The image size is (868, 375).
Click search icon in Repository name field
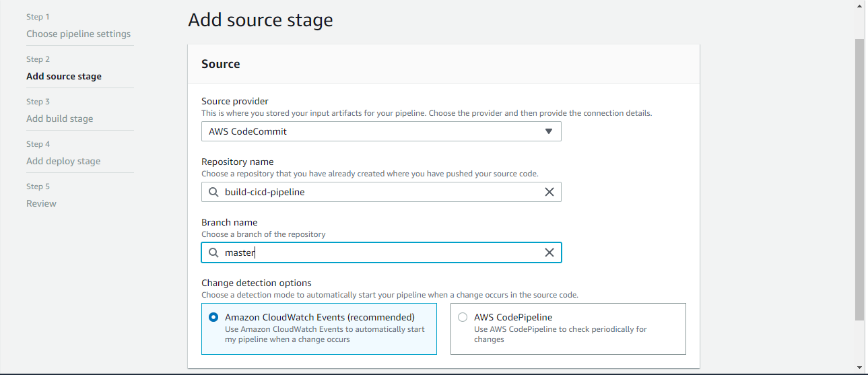point(213,192)
